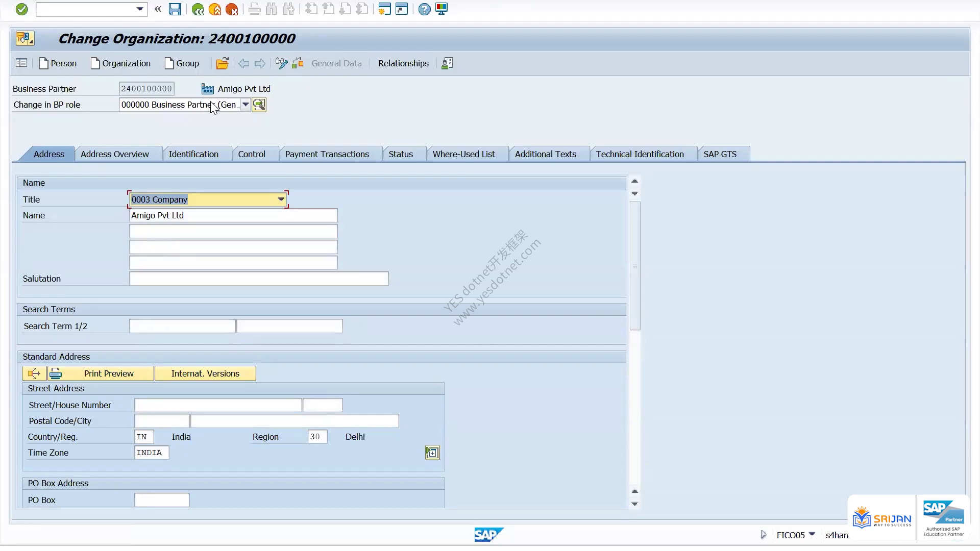
Task: Click the BP role search icon
Action: point(259,105)
